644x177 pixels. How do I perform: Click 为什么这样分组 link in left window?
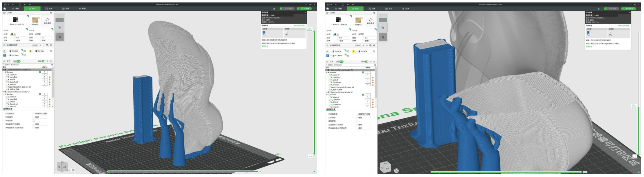pyautogui.click(x=299, y=26)
